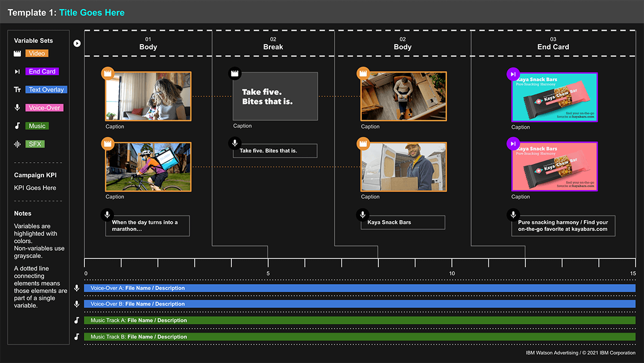Click the music note icon beside Music label

(x=17, y=126)
